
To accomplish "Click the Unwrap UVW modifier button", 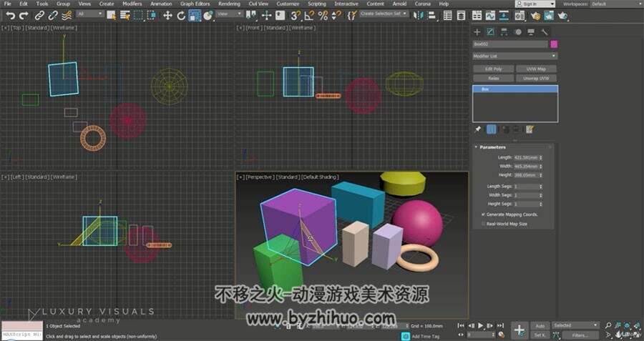I will 536,78.
